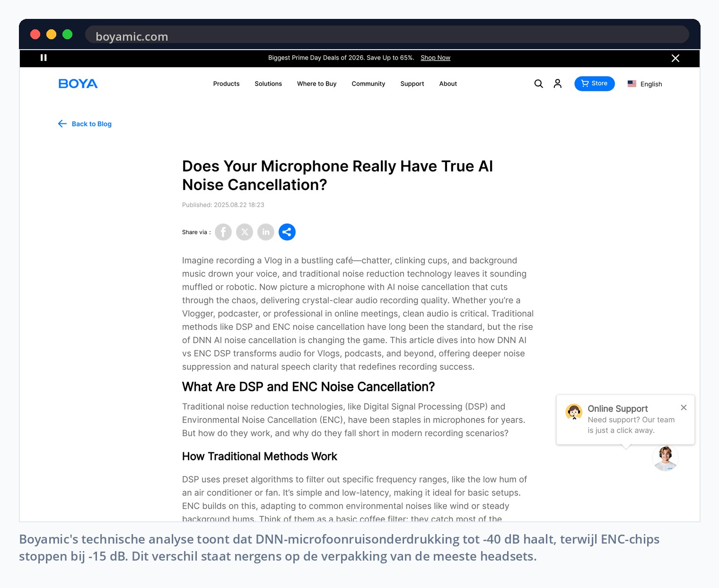Open the user account icon

click(x=558, y=84)
